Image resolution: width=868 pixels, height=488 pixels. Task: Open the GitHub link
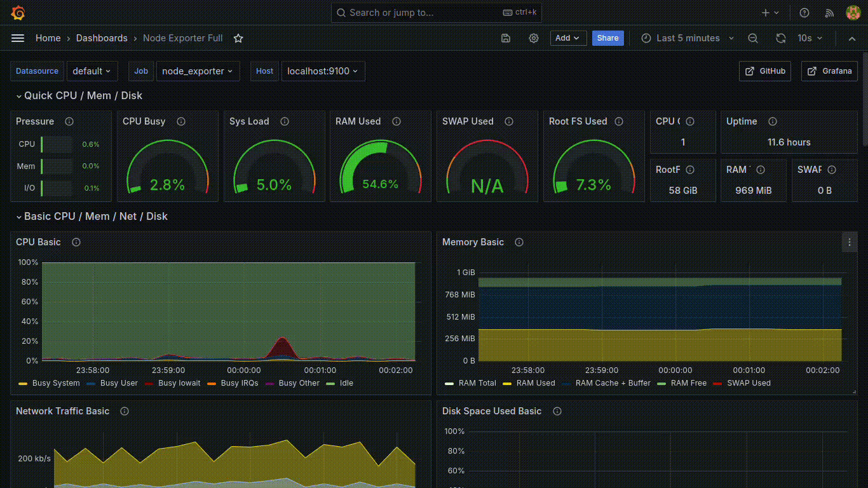765,71
